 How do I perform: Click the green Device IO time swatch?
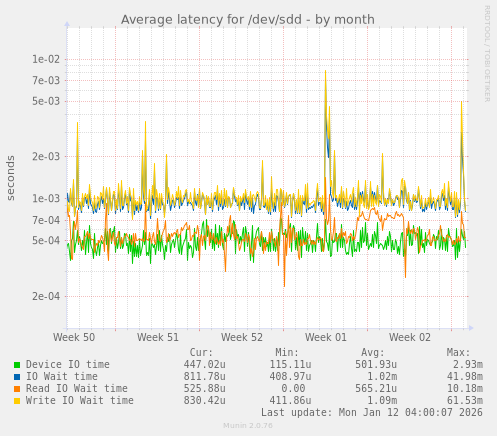point(17,365)
